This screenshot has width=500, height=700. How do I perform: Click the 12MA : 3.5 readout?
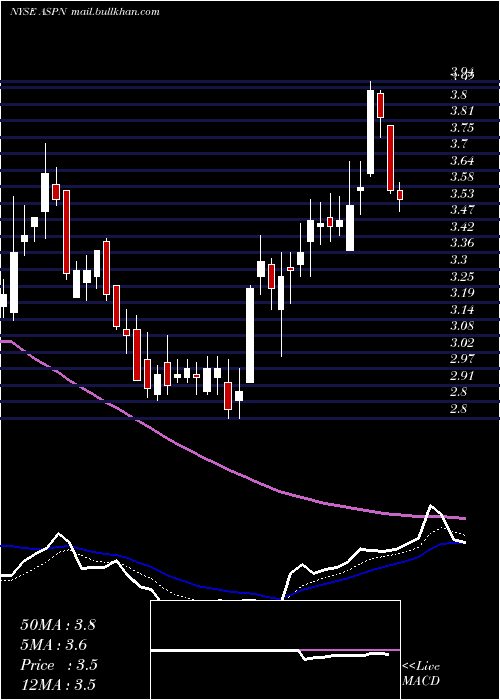[58, 685]
